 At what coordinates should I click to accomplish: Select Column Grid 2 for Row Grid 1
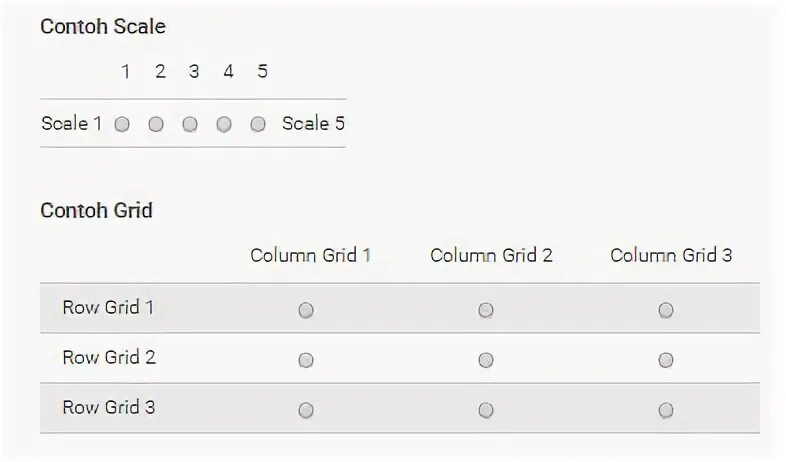[486, 310]
